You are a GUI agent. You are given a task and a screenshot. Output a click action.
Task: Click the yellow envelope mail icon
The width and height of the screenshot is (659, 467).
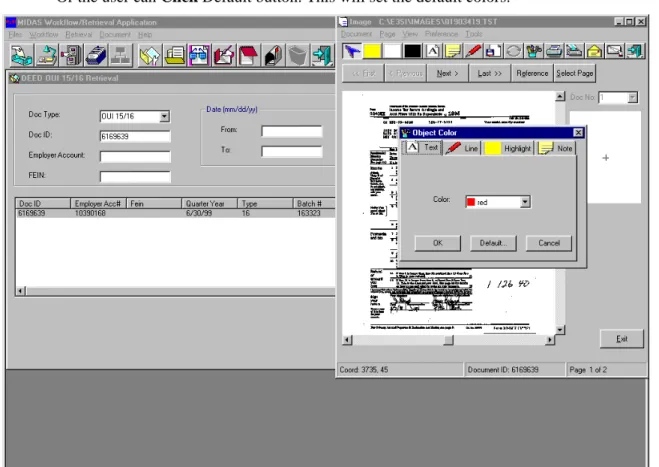point(594,51)
